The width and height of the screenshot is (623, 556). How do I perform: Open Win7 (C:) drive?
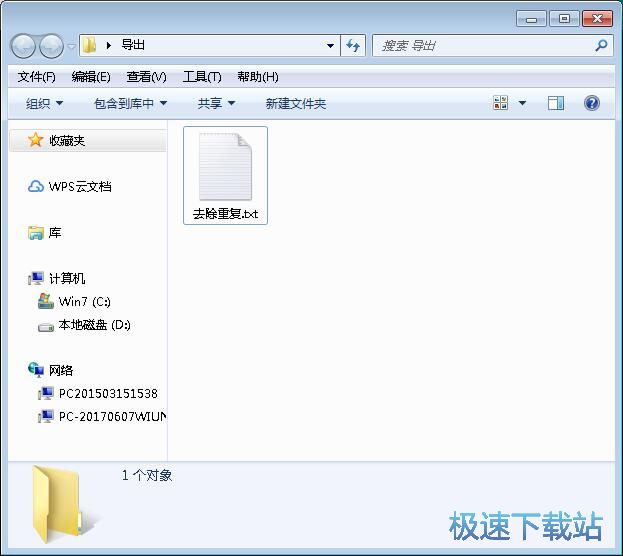(x=85, y=302)
